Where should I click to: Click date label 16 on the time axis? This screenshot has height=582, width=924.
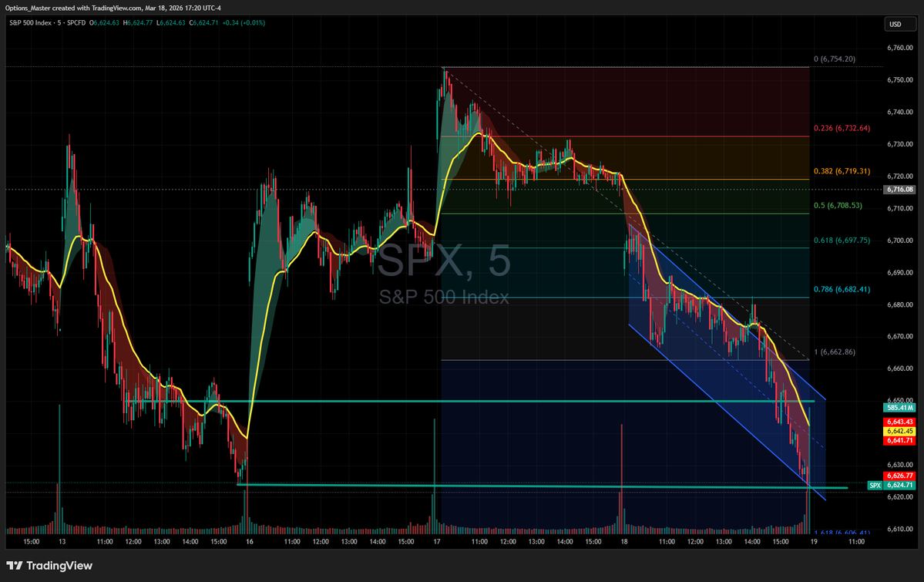click(x=250, y=541)
